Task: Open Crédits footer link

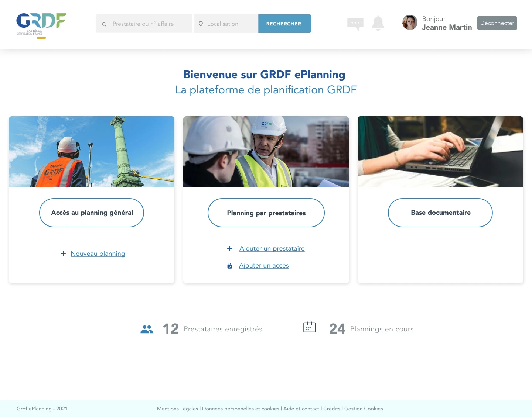Action: coord(332,409)
